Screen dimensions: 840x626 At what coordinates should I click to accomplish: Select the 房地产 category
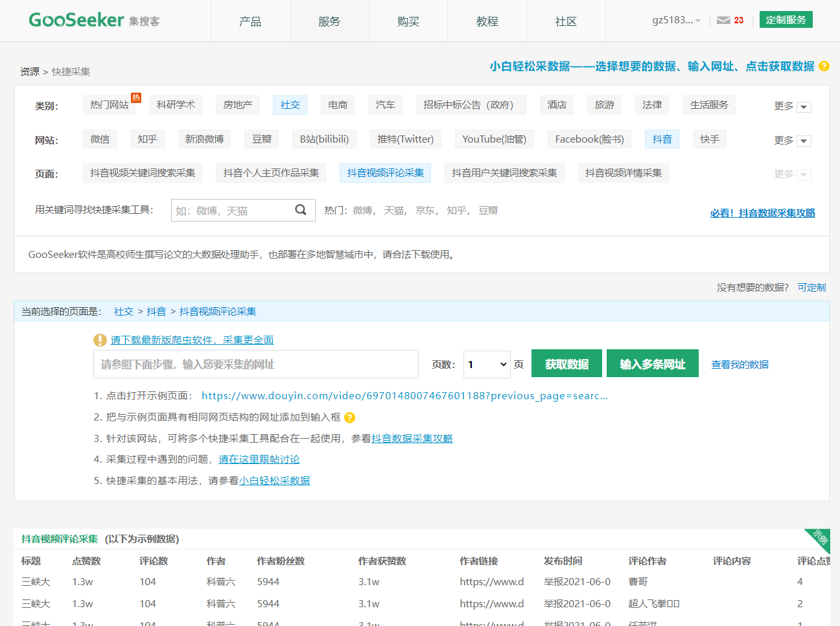[238, 105]
